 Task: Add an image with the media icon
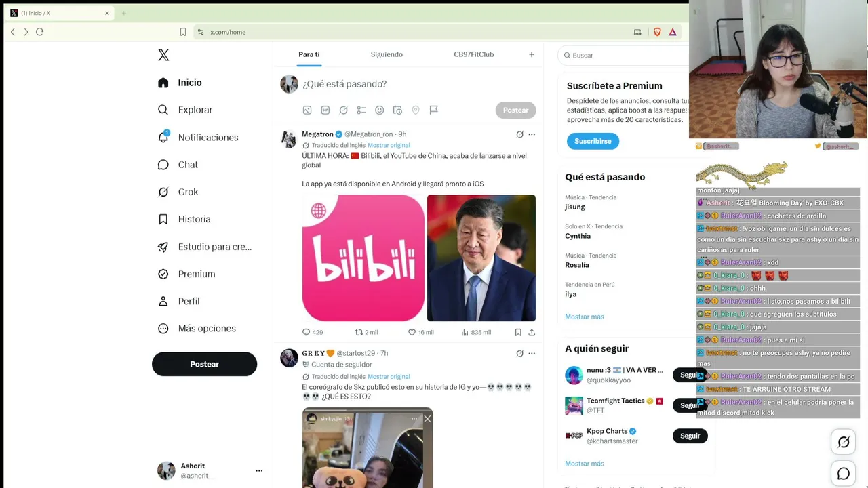pos(307,110)
